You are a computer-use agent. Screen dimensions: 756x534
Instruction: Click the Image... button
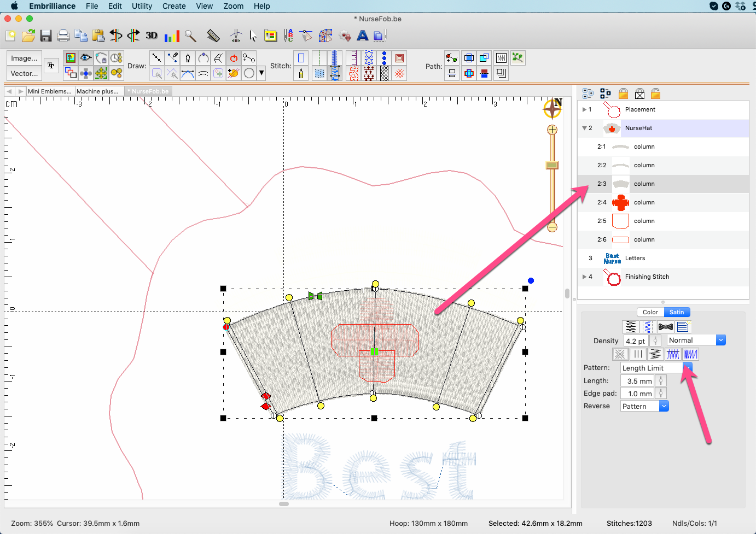click(24, 58)
